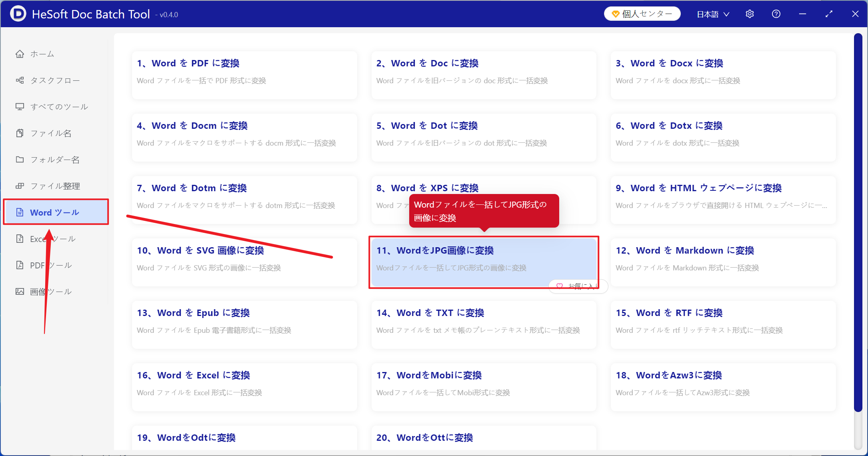The width and height of the screenshot is (868, 456).
Task: Open Word を PDF に変換 card
Action: pyautogui.click(x=244, y=75)
